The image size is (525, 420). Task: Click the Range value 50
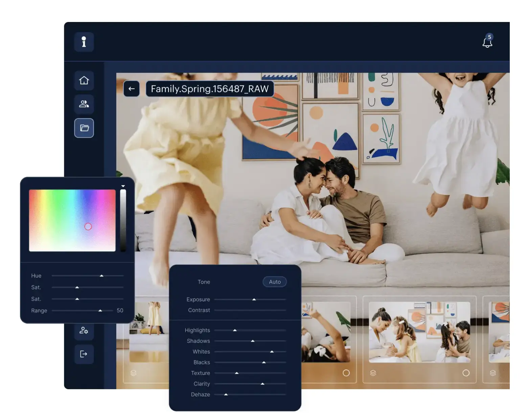(x=120, y=310)
